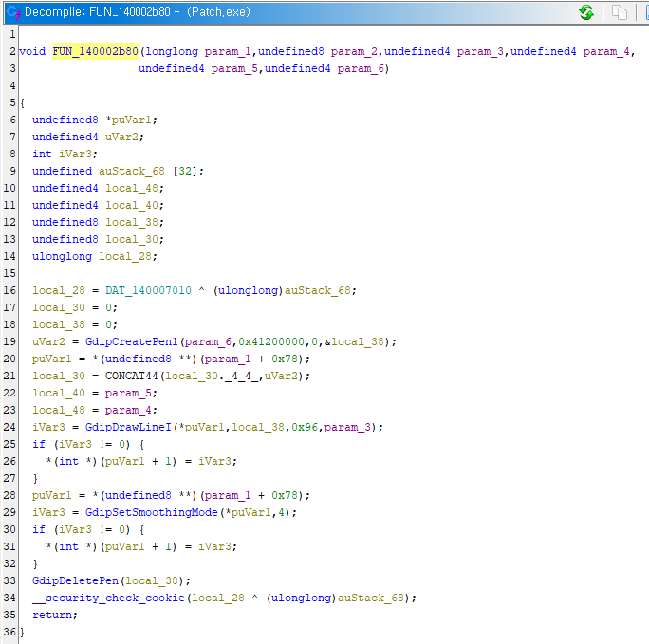Click the green re-decompile refresh icon
Screen dimensions: 649x644
pos(586,12)
